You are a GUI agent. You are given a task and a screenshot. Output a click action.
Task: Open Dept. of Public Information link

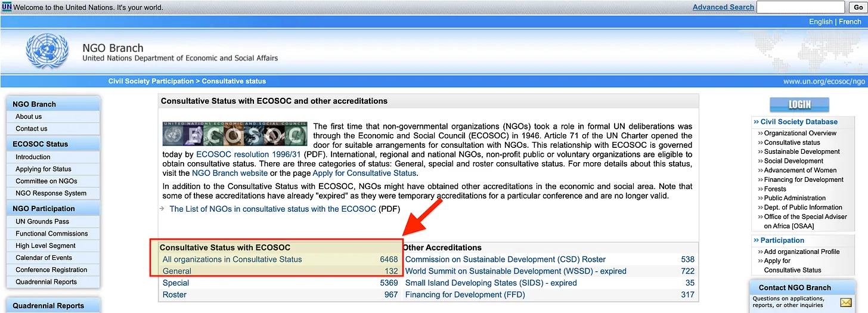tap(803, 207)
